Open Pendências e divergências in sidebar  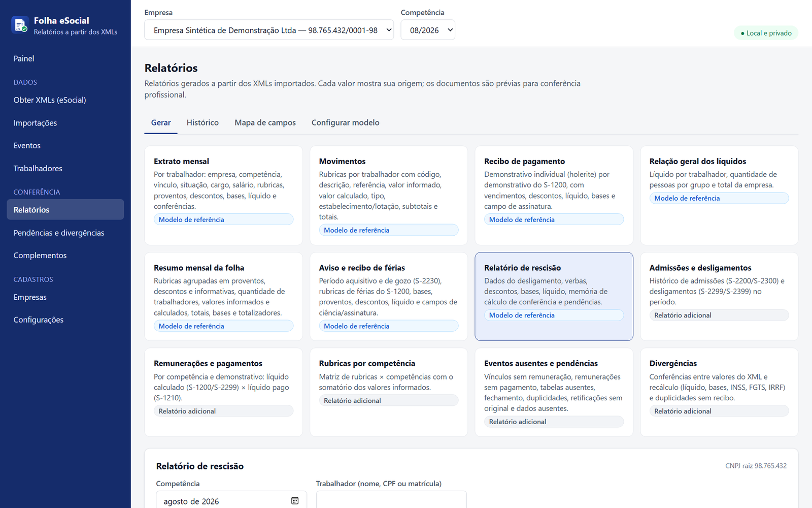pos(65,233)
